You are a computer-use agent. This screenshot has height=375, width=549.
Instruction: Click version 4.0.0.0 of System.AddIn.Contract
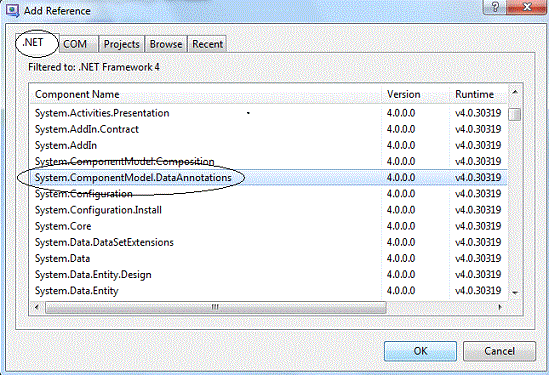click(401, 129)
